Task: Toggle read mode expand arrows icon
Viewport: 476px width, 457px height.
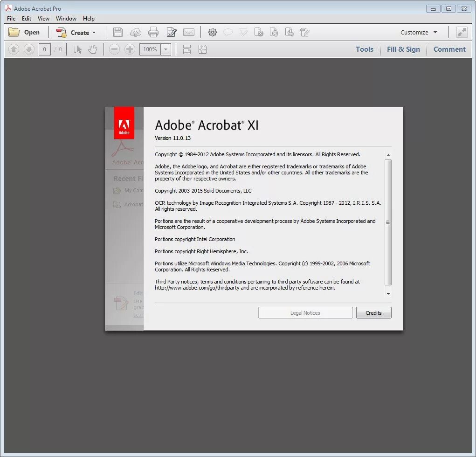Action: coord(462,32)
